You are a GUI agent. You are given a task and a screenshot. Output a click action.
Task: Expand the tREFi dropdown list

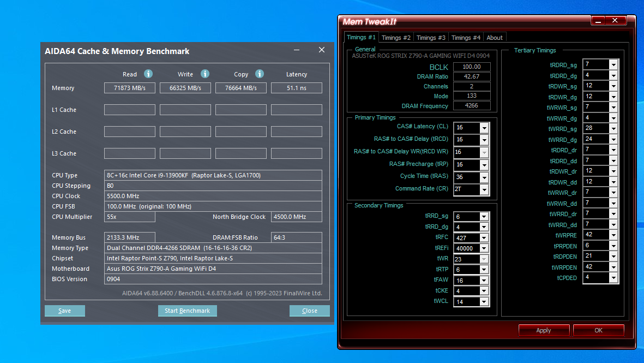point(484,248)
